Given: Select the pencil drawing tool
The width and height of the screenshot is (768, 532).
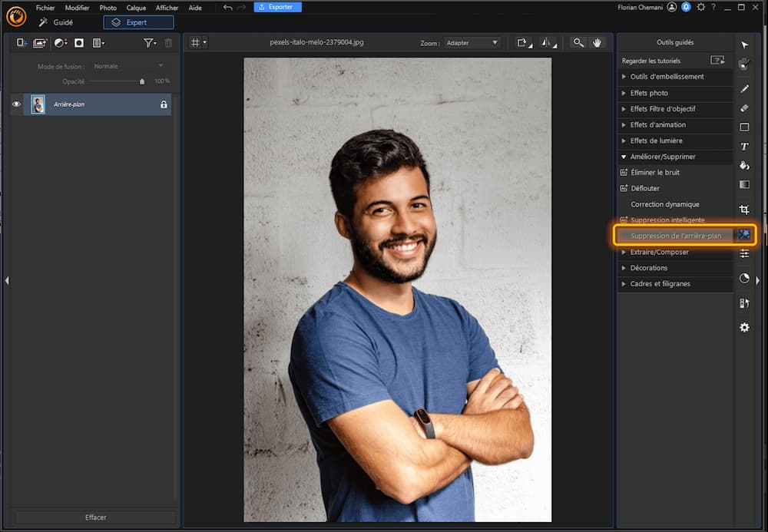Looking at the screenshot, I should point(744,88).
